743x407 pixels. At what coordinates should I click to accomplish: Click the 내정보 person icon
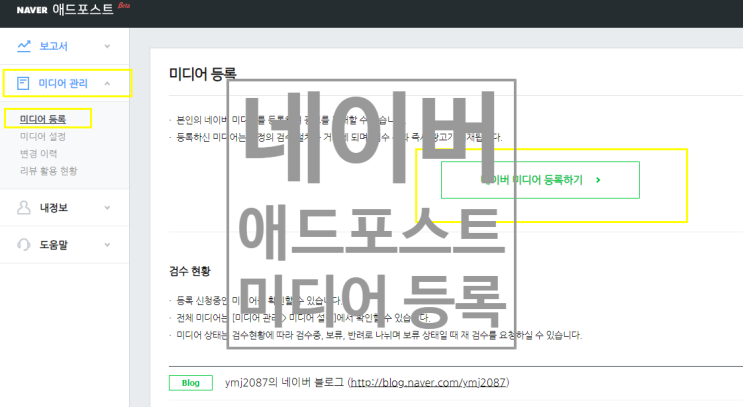click(x=24, y=208)
